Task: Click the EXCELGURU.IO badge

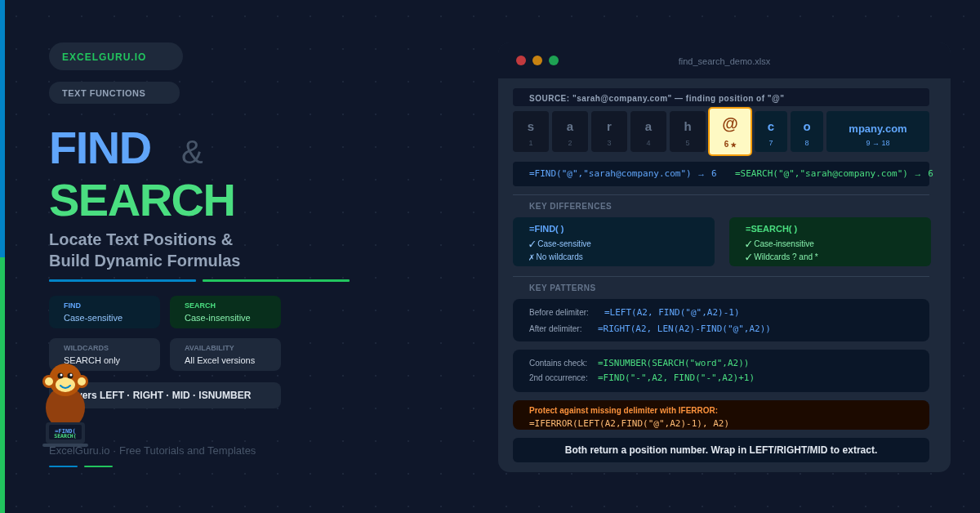Action: [116, 56]
